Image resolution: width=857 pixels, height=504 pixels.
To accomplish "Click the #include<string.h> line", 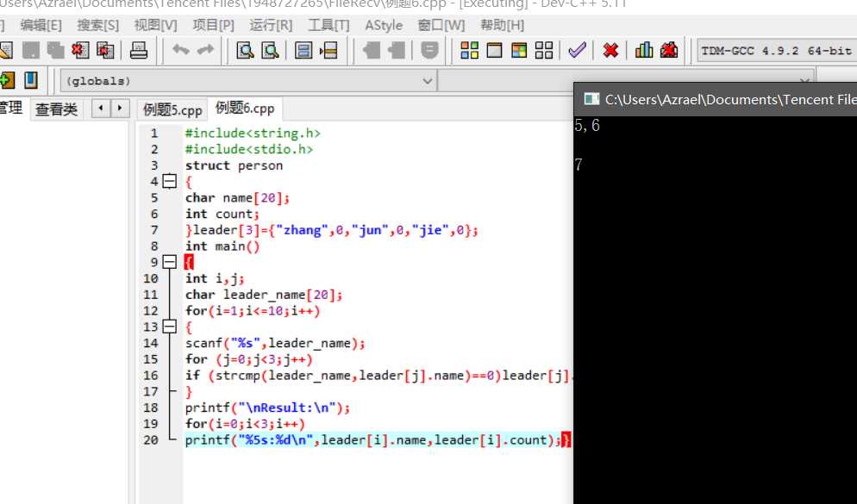I will coord(253,133).
